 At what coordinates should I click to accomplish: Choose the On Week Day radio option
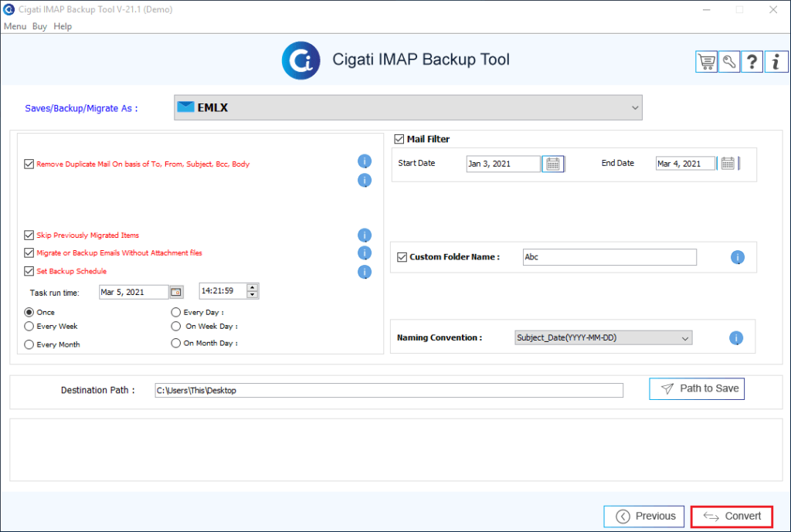click(175, 327)
